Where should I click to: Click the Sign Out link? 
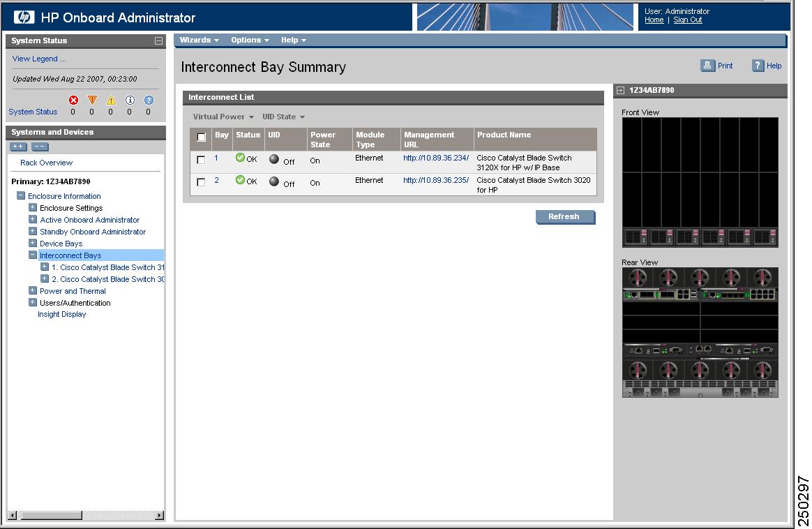688,20
